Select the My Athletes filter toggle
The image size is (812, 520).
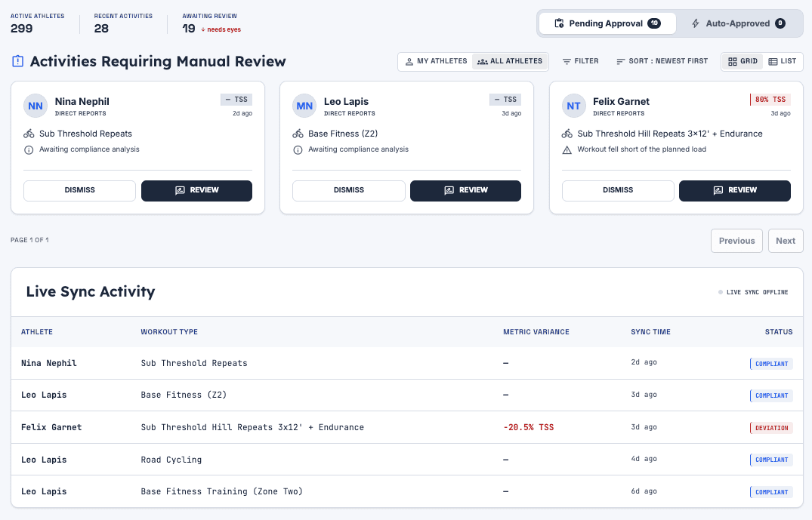(x=436, y=61)
